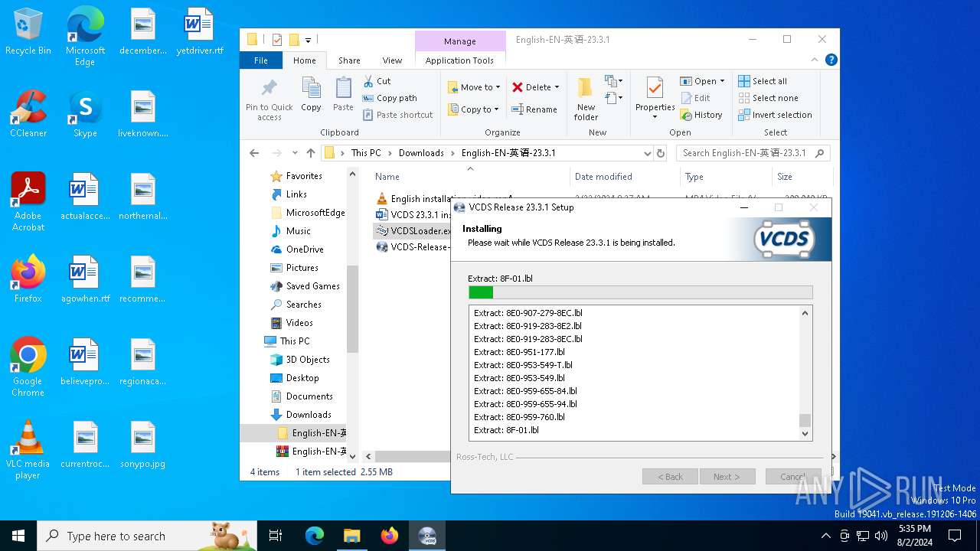This screenshot has width=980, height=551.
Task: Select Saved Games in navigation pane
Action: point(312,286)
